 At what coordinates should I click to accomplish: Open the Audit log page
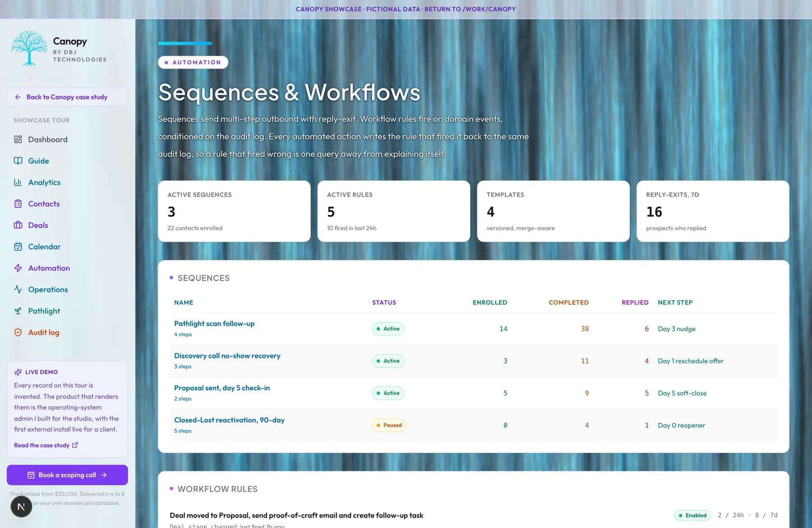[67, 332]
